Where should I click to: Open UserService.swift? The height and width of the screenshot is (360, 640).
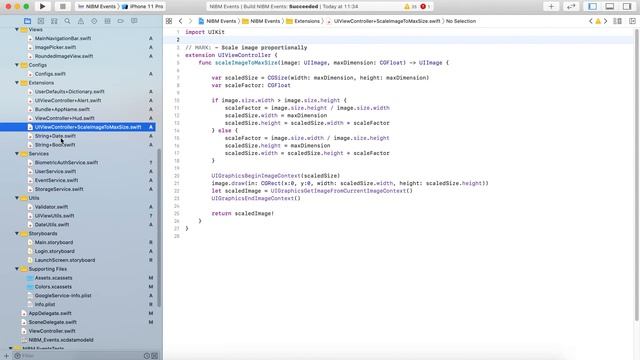(x=55, y=171)
